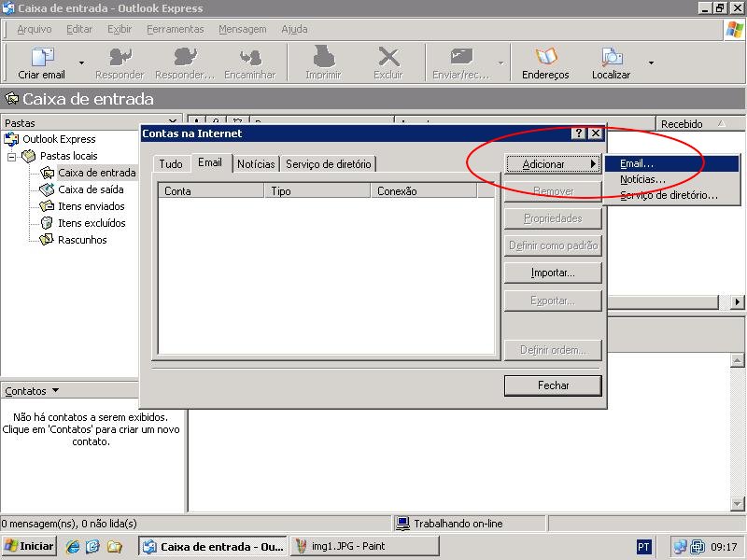Open the Adicionar submenu button

click(x=553, y=164)
